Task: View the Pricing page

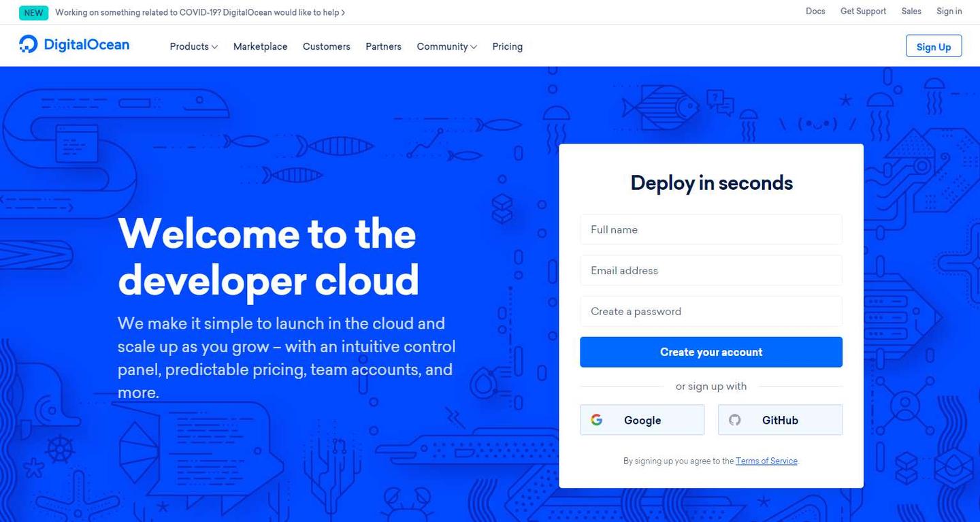Action: click(x=508, y=46)
